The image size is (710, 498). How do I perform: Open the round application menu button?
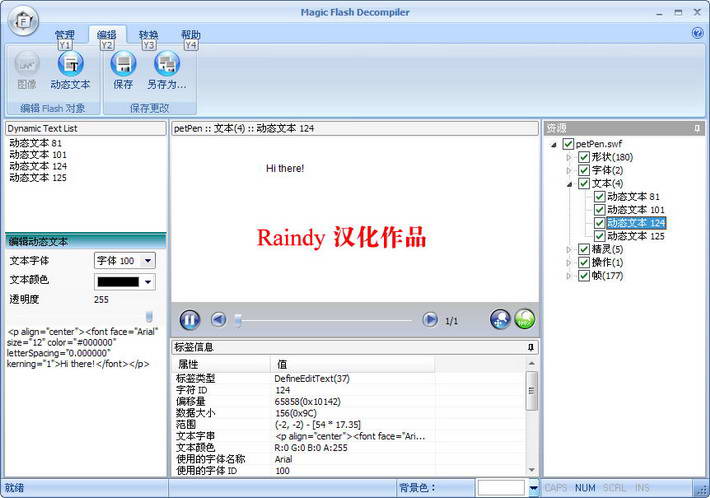point(24,21)
